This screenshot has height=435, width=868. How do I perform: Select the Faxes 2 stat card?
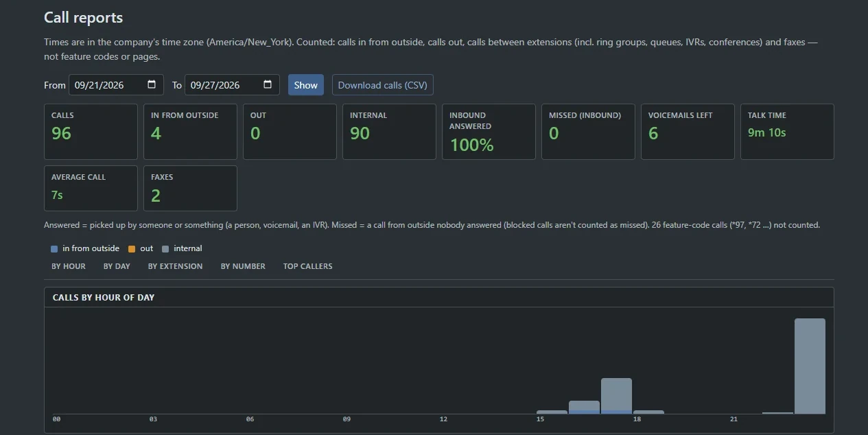[190, 188]
